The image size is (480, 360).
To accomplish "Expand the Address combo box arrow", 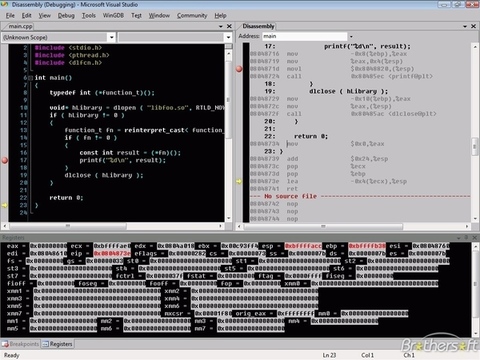I will coord(351,36).
